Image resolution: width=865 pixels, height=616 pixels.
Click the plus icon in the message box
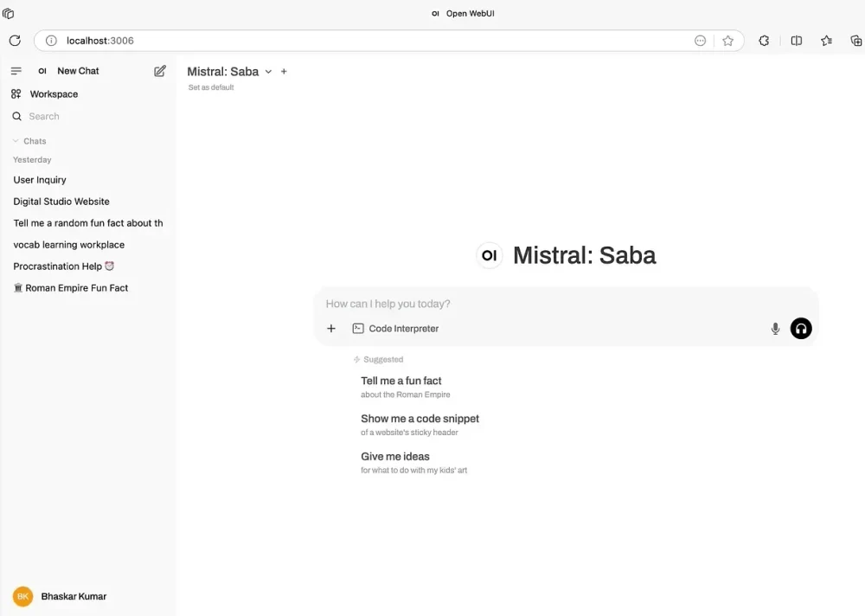point(331,329)
